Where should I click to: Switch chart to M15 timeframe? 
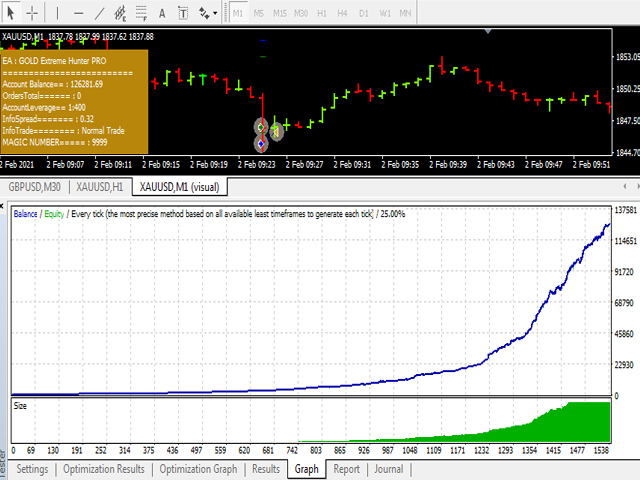coord(280,13)
